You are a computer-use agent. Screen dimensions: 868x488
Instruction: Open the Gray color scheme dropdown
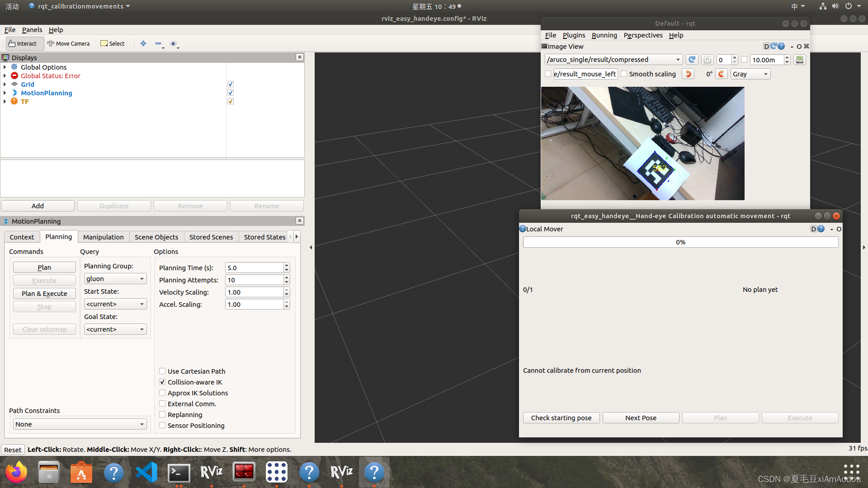click(x=750, y=74)
